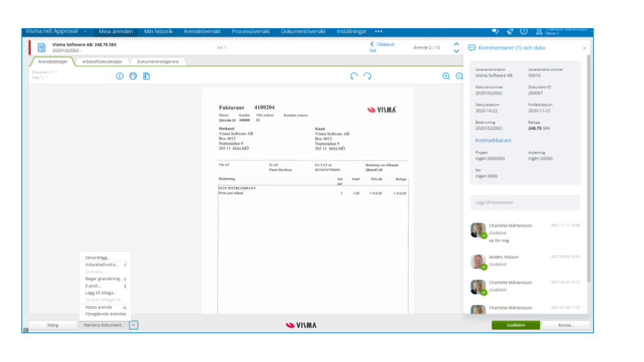644x362 pixels.
Task: Open more menu items with the ellipsis
Action: (x=378, y=32)
